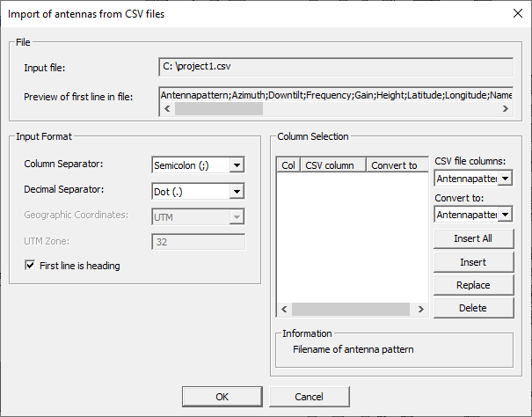
Task: Click the Delete button
Action: (x=472, y=308)
